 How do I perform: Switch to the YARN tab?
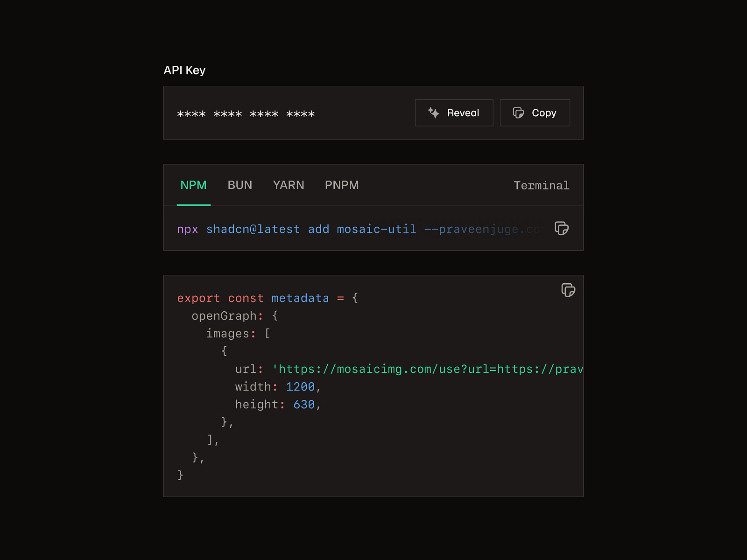pyautogui.click(x=289, y=185)
